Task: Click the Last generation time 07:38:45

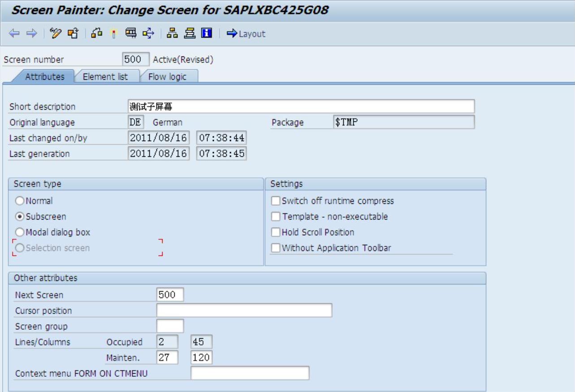Action: [221, 154]
